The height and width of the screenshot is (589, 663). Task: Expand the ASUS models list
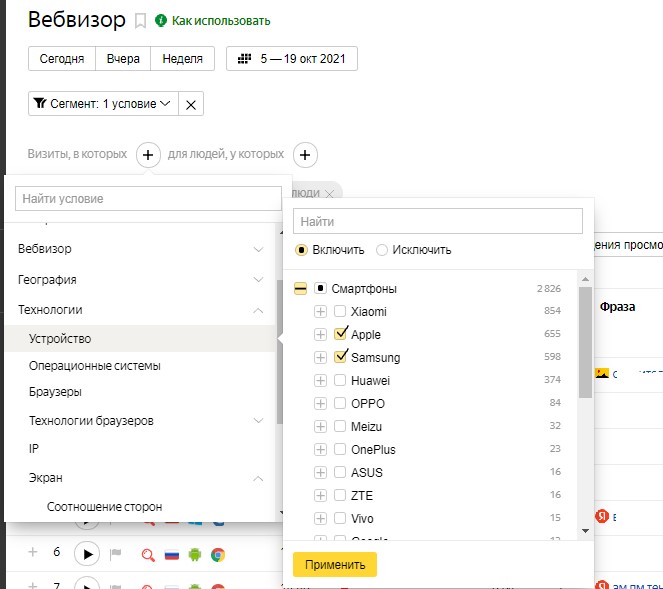[x=320, y=472]
